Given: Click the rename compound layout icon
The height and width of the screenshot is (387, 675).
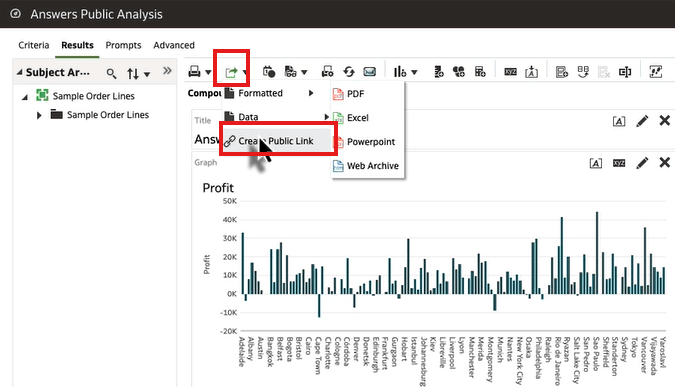Looking at the screenshot, I should tap(625, 72).
